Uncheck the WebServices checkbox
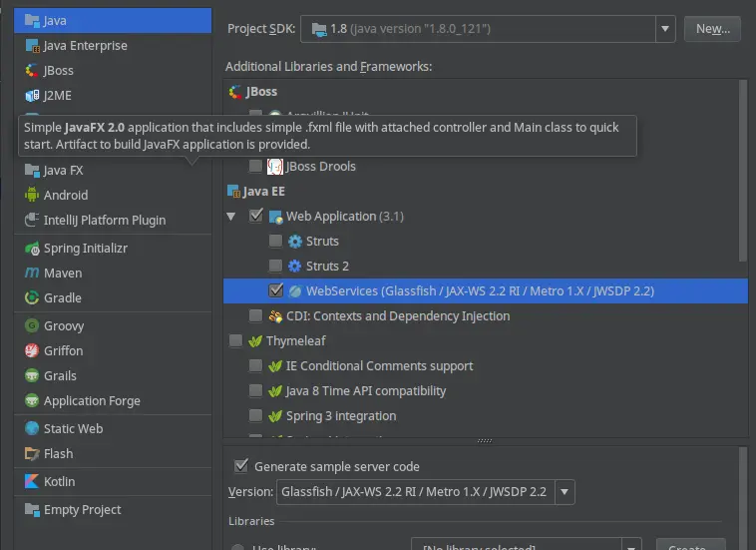Image resolution: width=756 pixels, height=550 pixels. 276,290
